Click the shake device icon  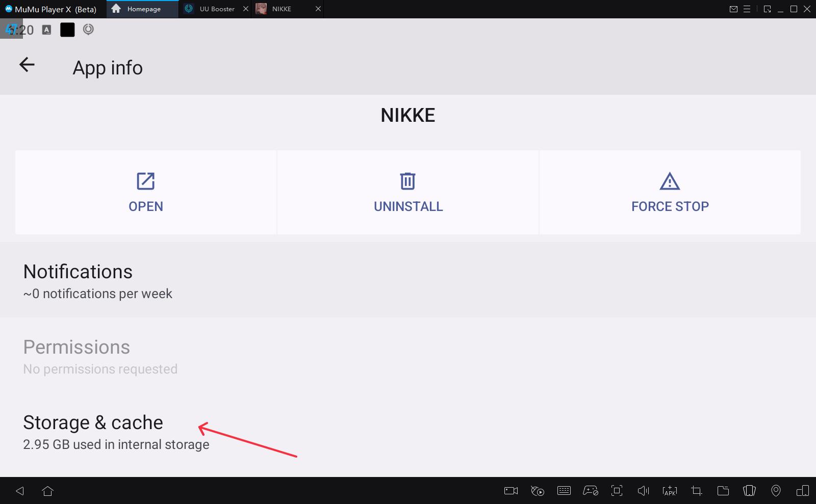click(749, 491)
